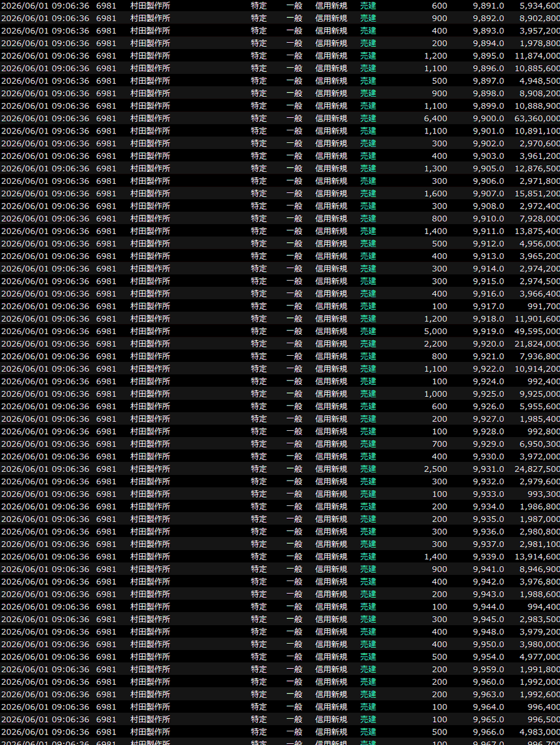Select amount 3,972,000
The height and width of the screenshot is (745, 560).
[x=540, y=456]
